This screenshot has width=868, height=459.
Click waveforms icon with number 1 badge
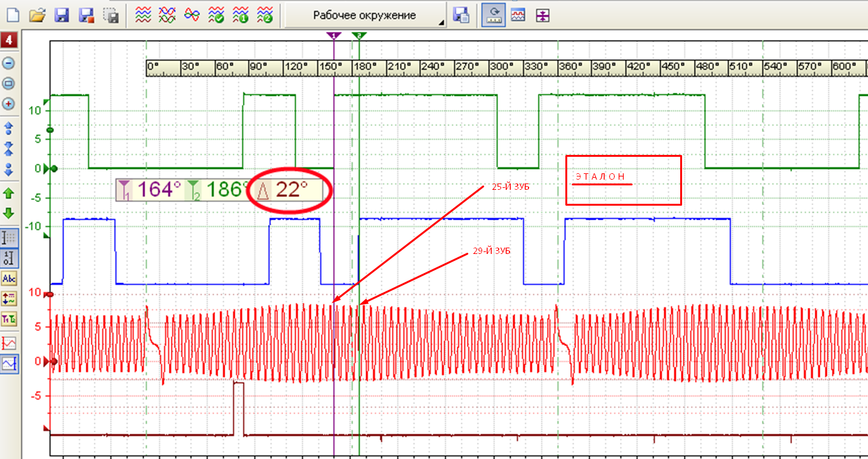point(240,15)
